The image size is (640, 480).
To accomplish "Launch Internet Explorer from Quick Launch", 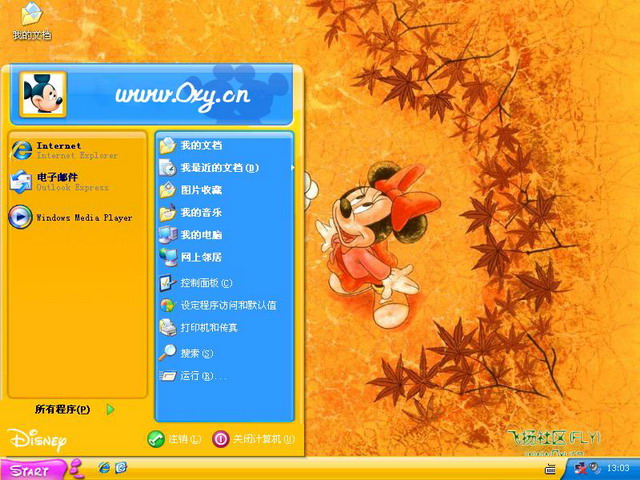I will pyautogui.click(x=104, y=468).
